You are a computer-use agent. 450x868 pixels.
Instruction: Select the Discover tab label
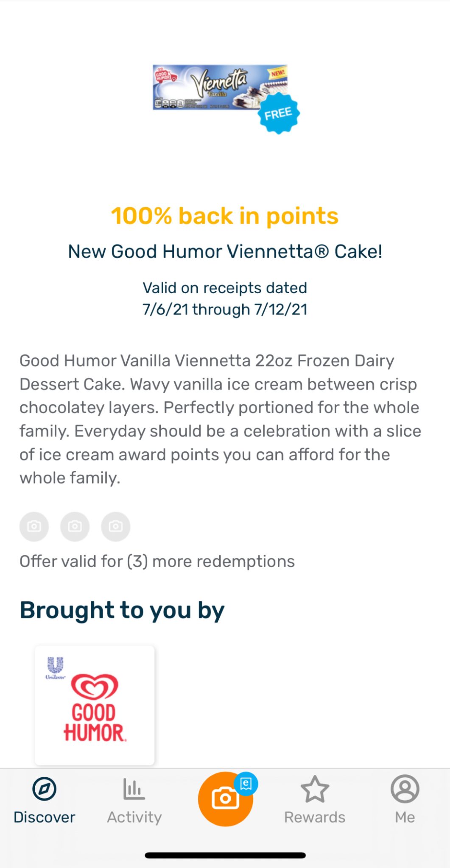[x=45, y=817]
